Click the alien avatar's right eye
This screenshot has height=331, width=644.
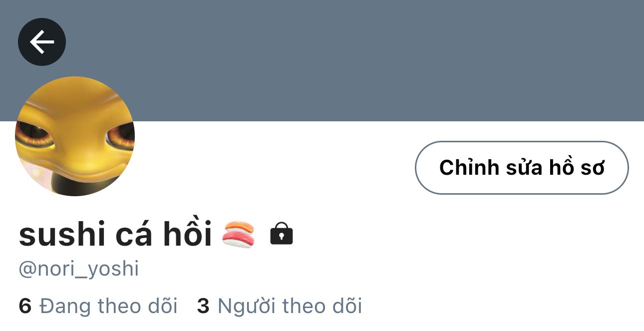point(120,135)
